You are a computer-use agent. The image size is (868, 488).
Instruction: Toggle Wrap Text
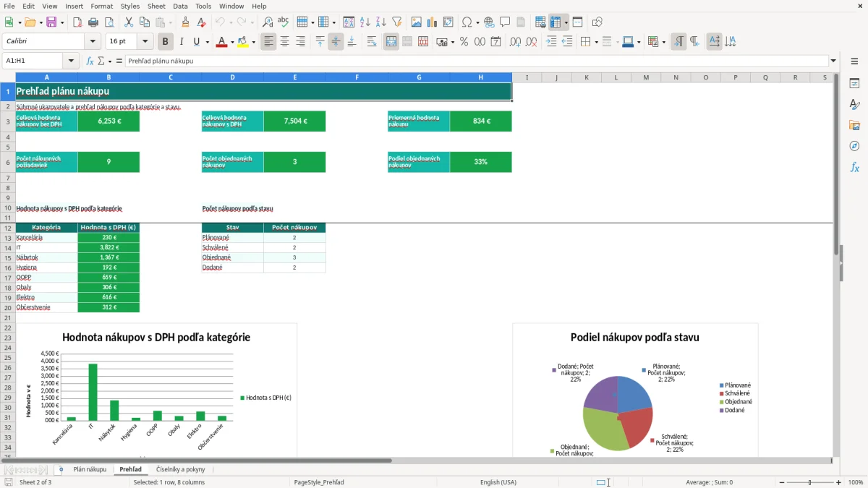(372, 42)
